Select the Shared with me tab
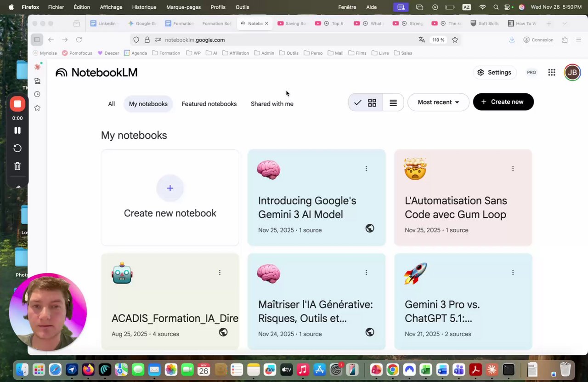Image resolution: width=588 pixels, height=382 pixels. (272, 104)
